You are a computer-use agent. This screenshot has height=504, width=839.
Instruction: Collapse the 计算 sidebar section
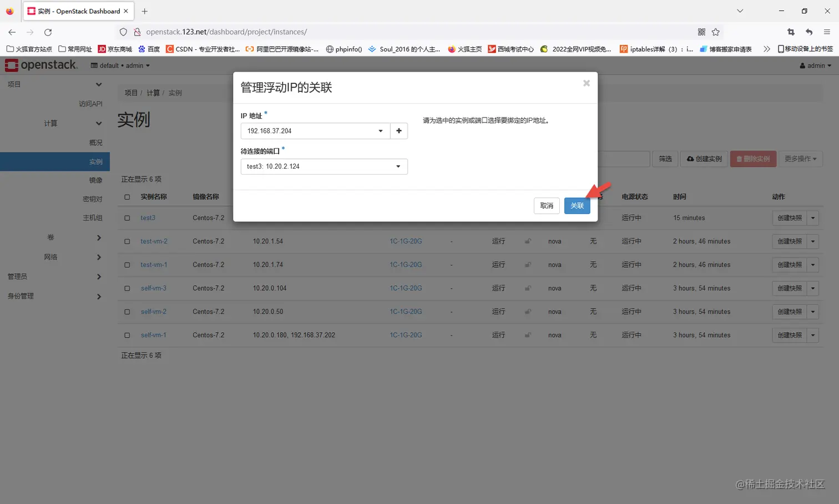55,123
